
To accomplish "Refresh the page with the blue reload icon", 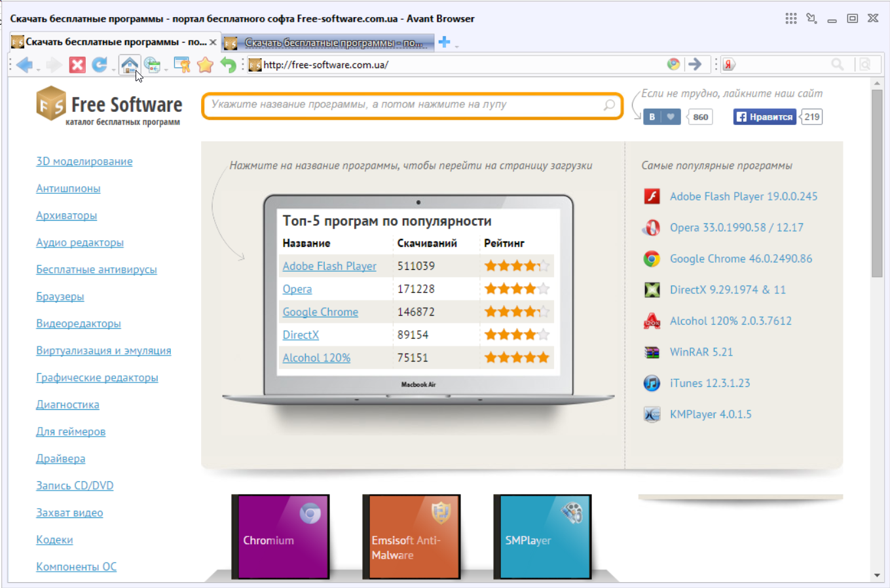I will click(x=99, y=65).
